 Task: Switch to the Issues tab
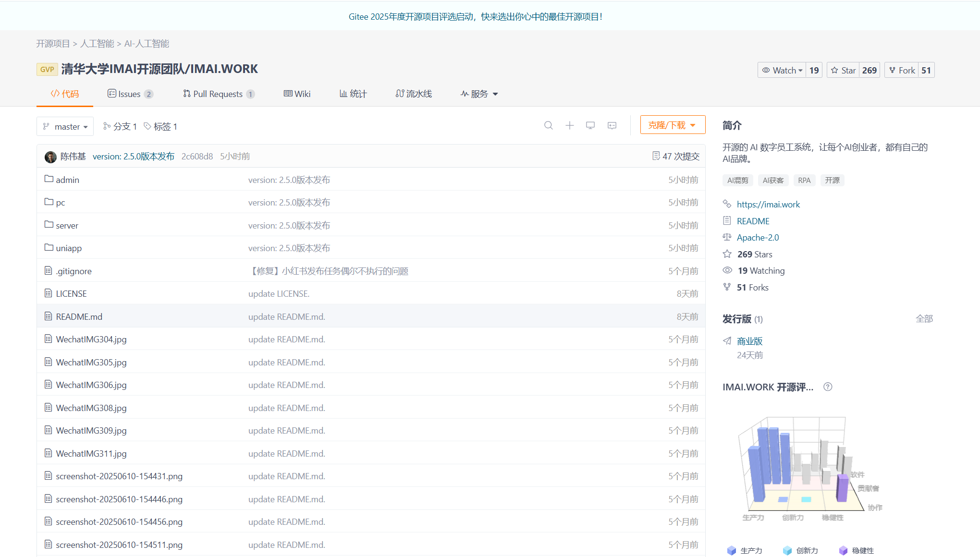(x=130, y=94)
